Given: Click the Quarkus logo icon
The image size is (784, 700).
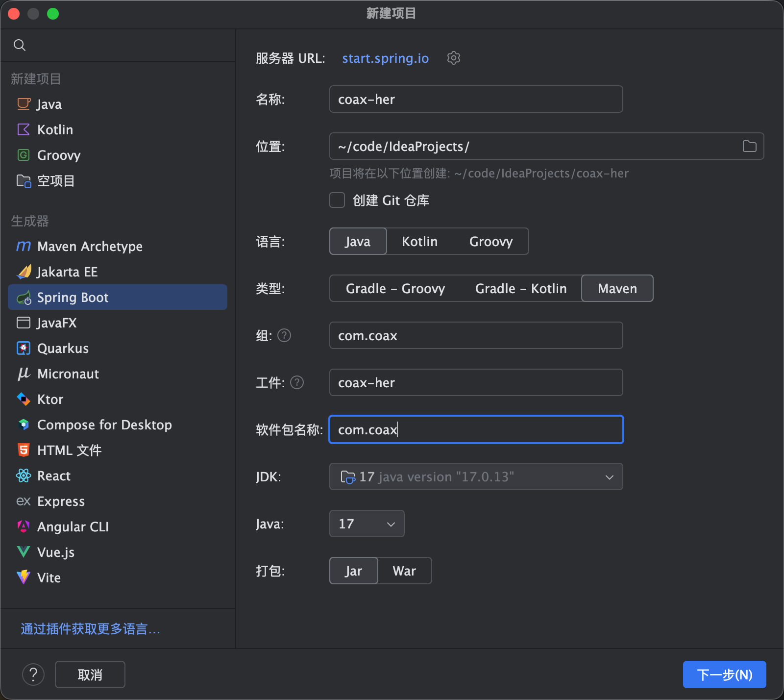Looking at the screenshot, I should click(24, 348).
